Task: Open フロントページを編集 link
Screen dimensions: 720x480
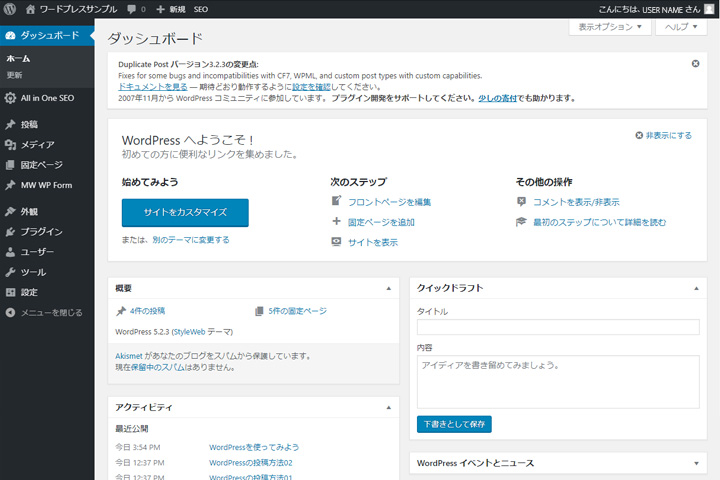Action: click(389, 202)
